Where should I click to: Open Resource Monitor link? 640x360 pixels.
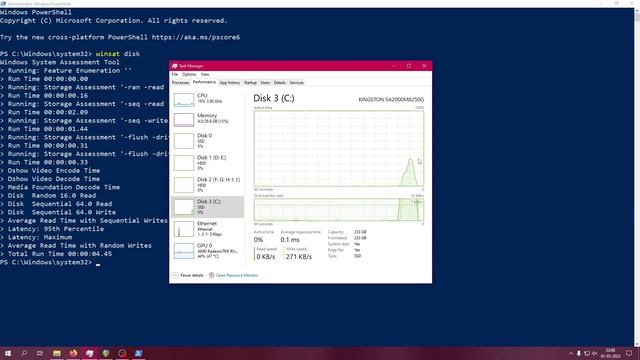pos(237,275)
